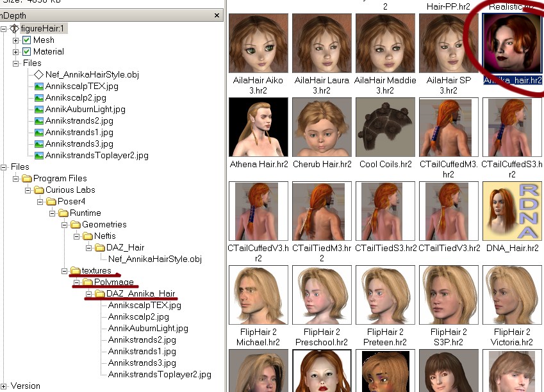Click the Geometries folder icon
The image size is (544, 392).
[x=75, y=225]
